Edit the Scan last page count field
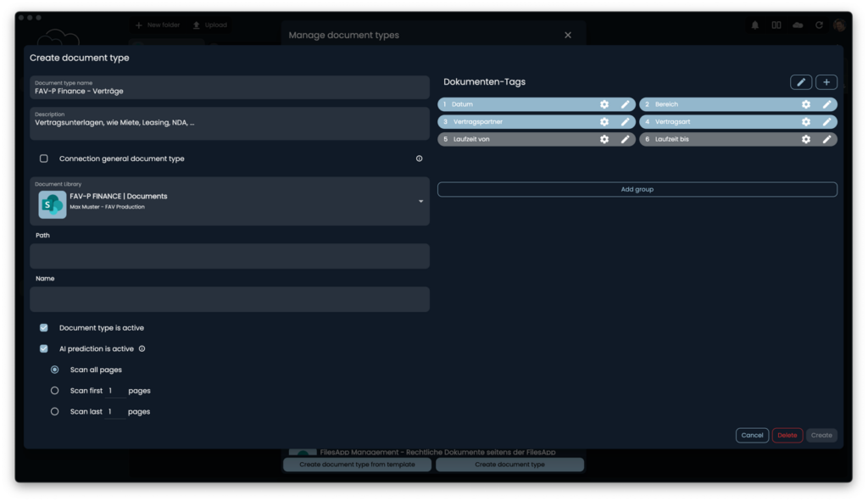This screenshot has height=501, width=868. click(x=115, y=412)
